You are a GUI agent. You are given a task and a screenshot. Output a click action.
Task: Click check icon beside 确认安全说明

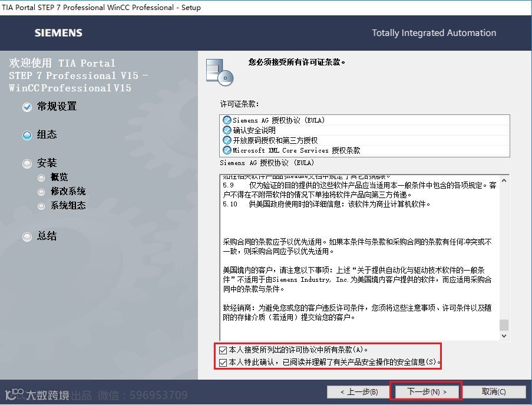tap(227, 130)
